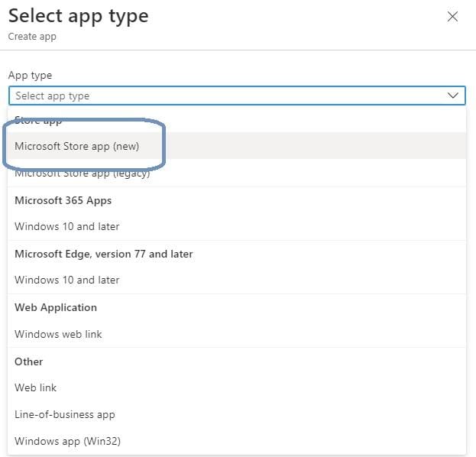Choose Microsoft Store app (legacy)
This screenshot has height=457, width=476.
click(x=82, y=173)
